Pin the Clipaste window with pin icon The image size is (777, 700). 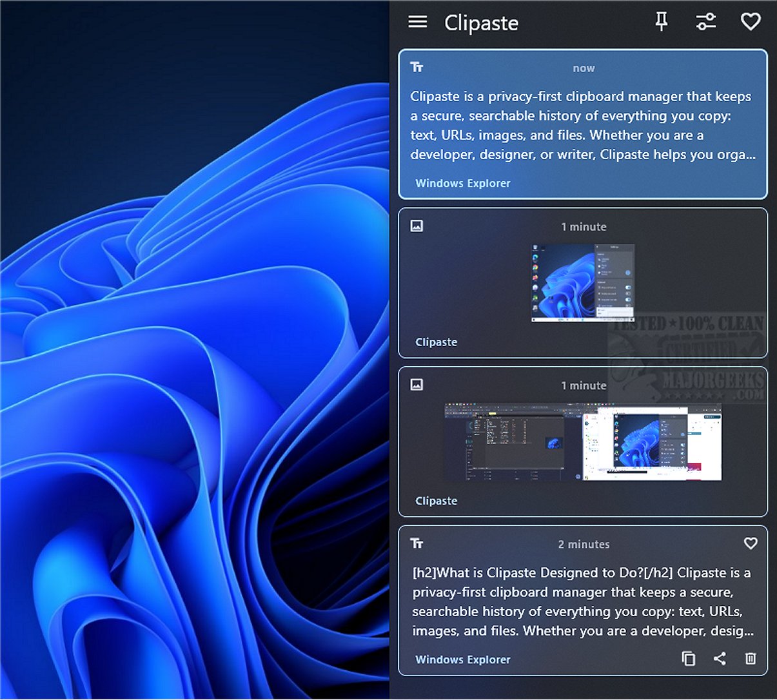[x=662, y=22]
